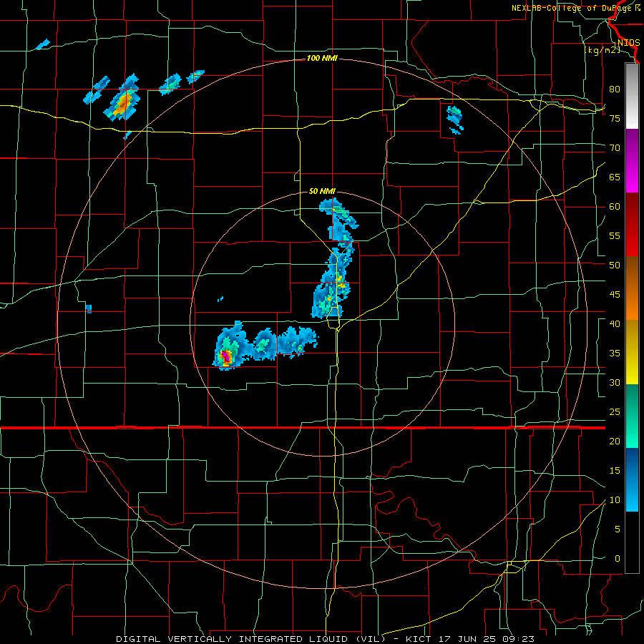The image size is (644, 644).
Task: Click the 10 value on the color scale
Action: point(615,500)
